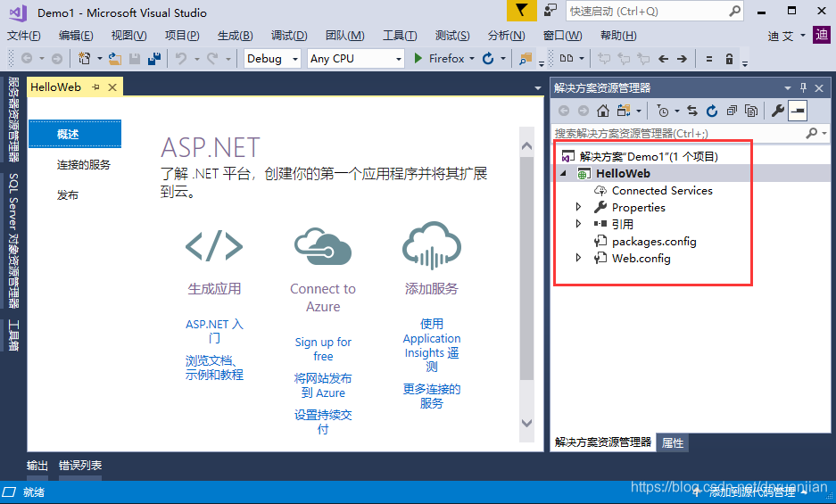Screen dimensions: 836x504
Task: Toggle the Preview Selected Items button in Solution Explorer
Action: pos(798,111)
